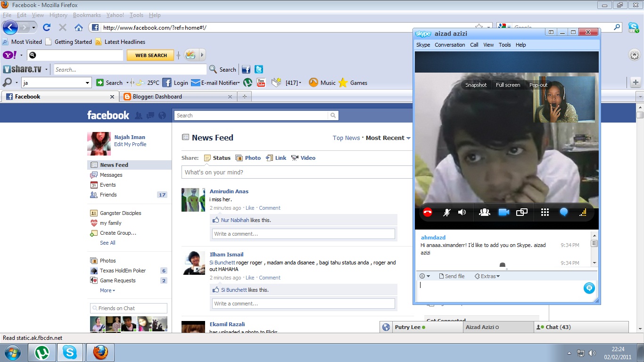Switch News Feed to Top News

346,138
